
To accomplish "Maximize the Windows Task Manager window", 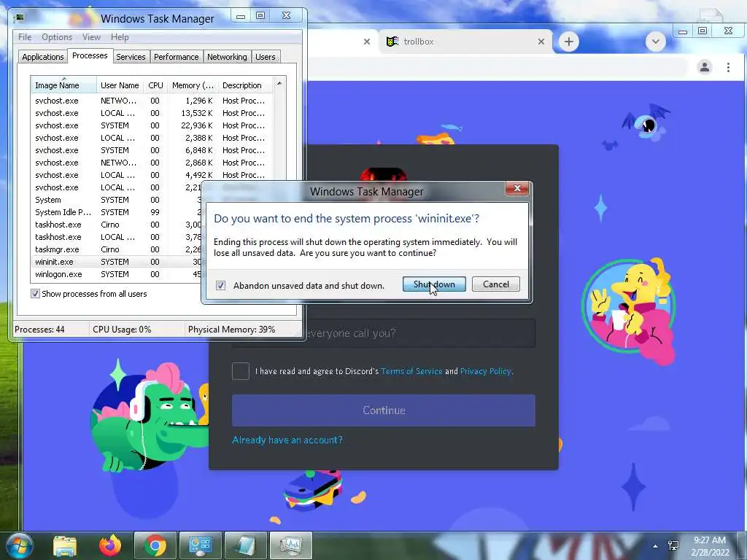I will pyautogui.click(x=260, y=16).
